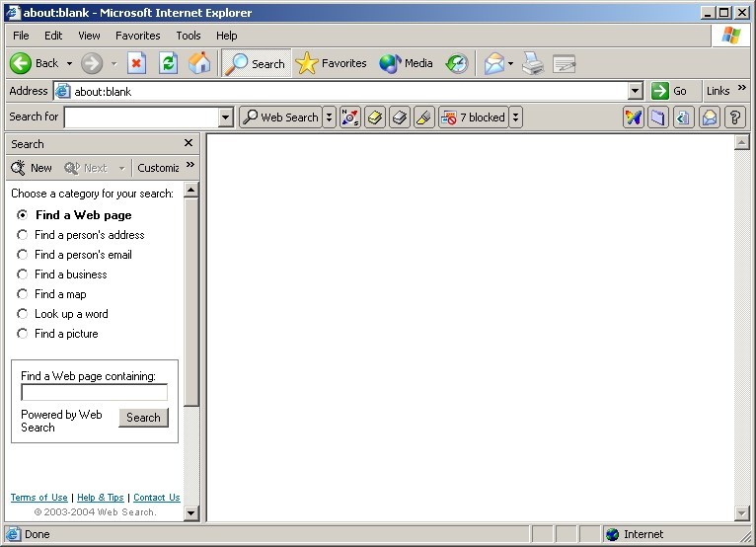Go to the Home page icon

point(199,63)
